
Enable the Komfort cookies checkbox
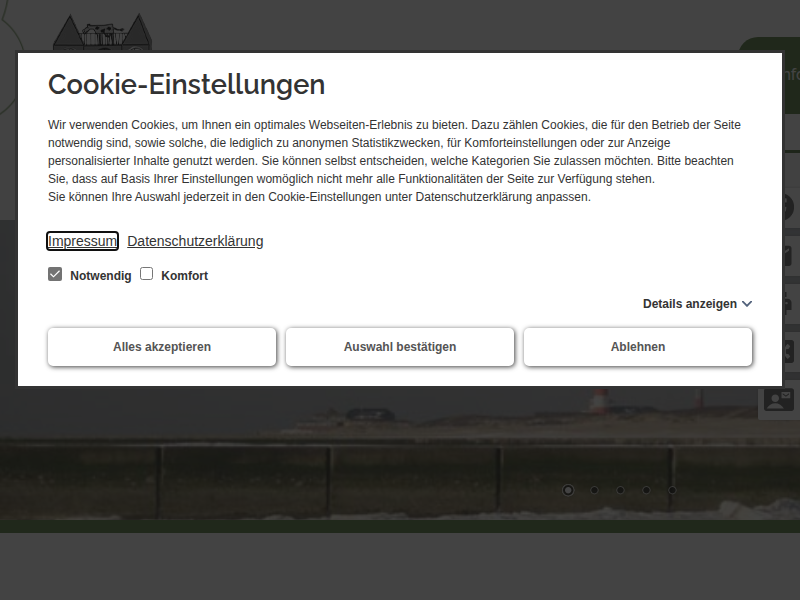coord(146,274)
